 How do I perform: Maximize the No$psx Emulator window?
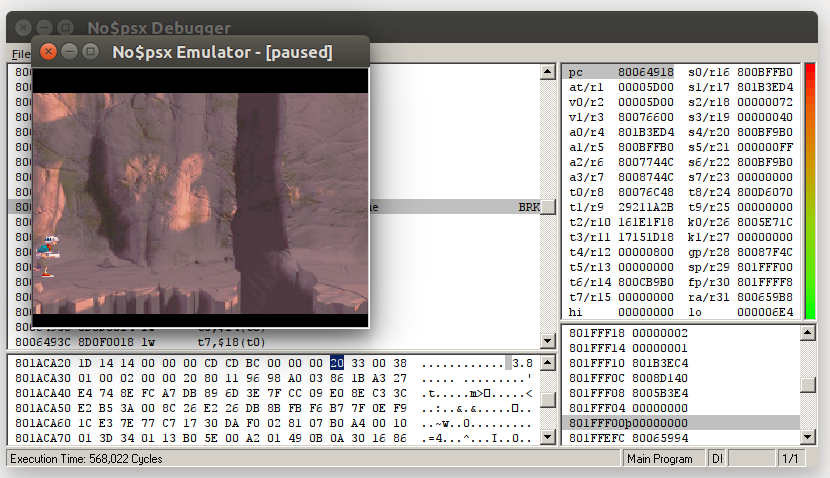(x=91, y=51)
